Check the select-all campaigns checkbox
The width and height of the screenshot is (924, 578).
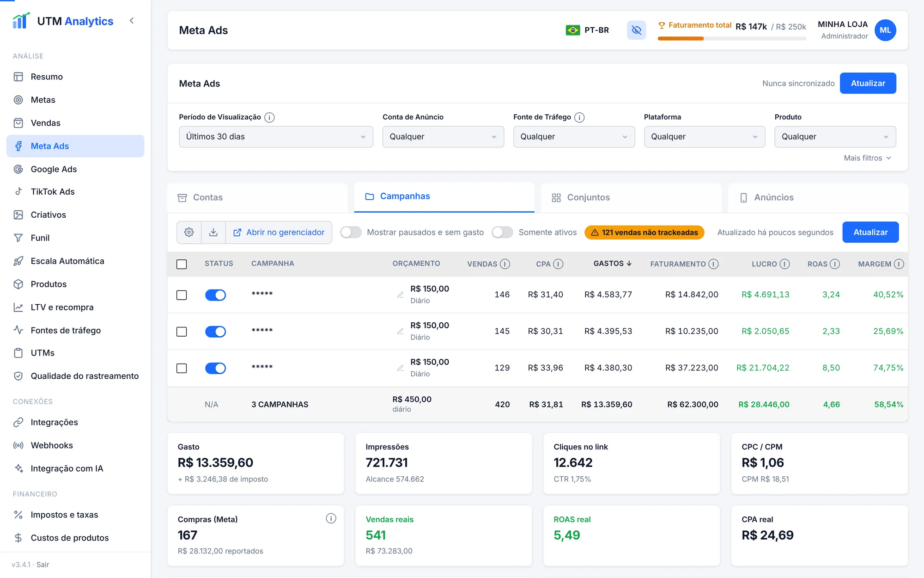click(182, 264)
